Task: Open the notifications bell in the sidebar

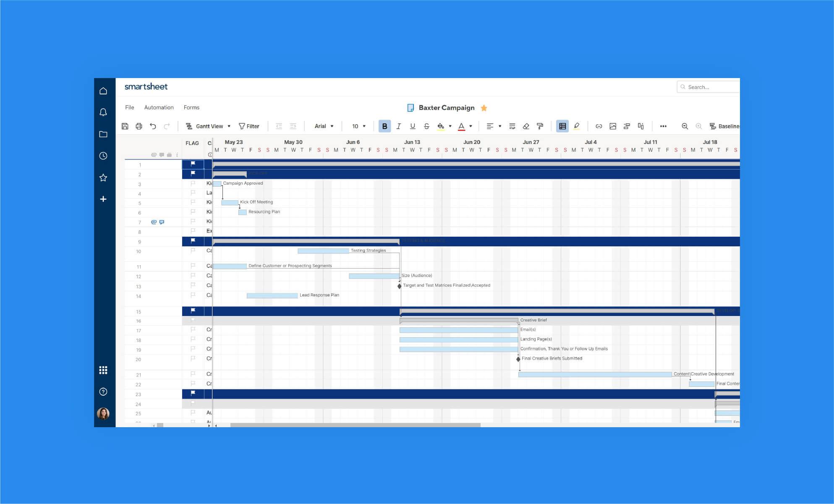Action: click(103, 112)
